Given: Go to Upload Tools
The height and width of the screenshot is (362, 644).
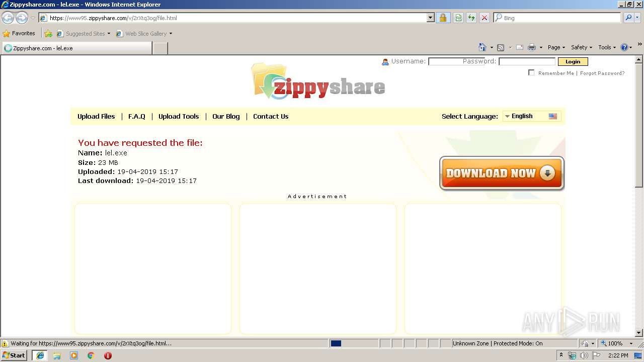Looking at the screenshot, I should (179, 116).
